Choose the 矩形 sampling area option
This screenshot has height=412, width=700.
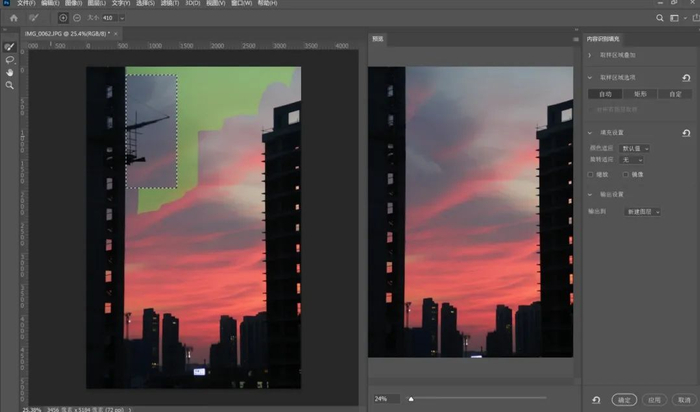(639, 94)
